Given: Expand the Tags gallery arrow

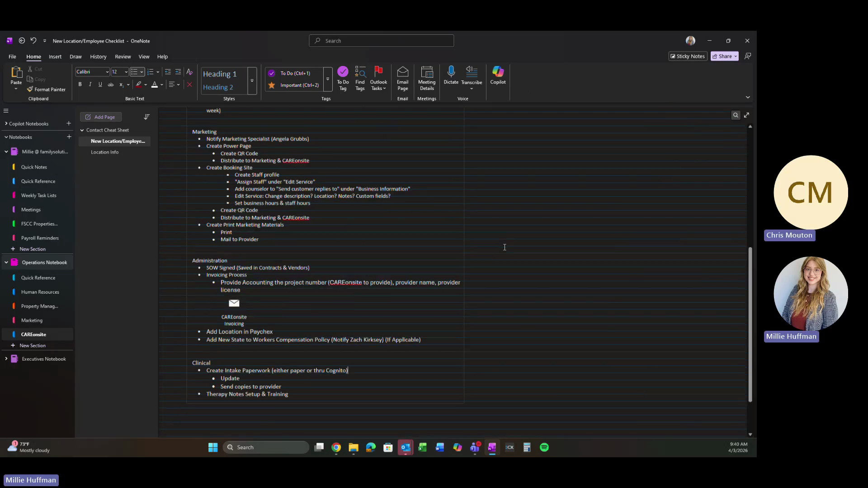Looking at the screenshot, I should tap(328, 79).
